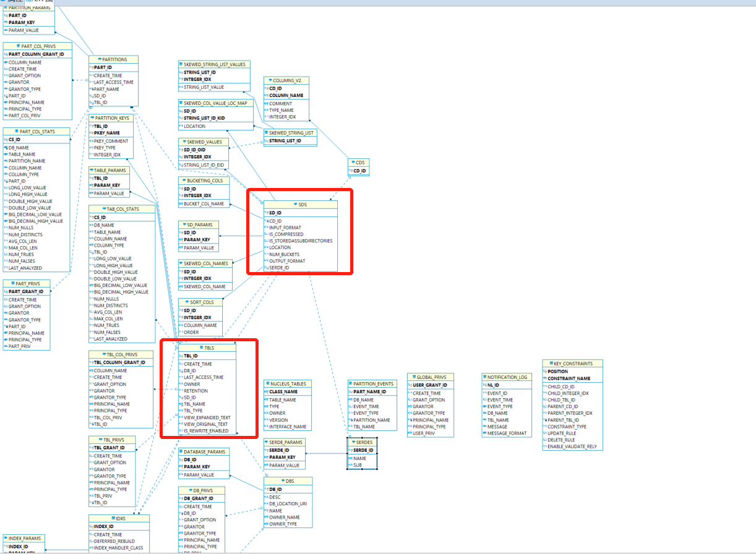Screen dimensions: 756x554
Task: Click the IS_COMPRESSED column in SDS
Action: (286, 234)
